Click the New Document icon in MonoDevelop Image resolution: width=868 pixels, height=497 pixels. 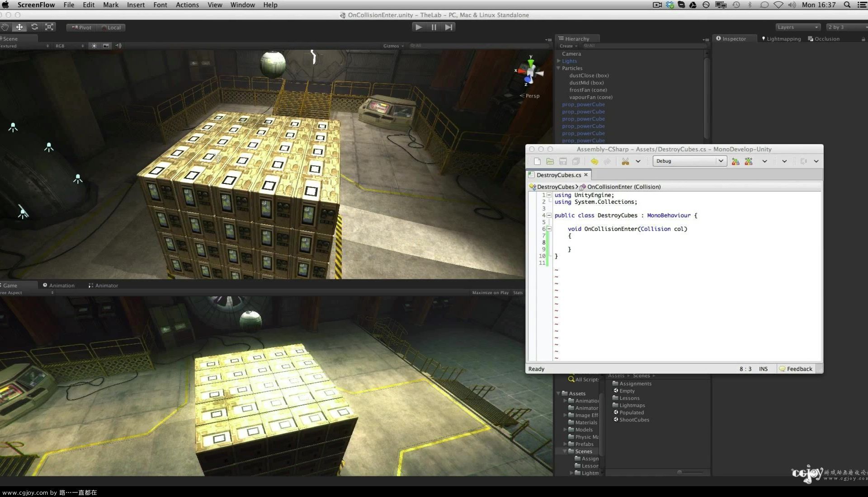[x=537, y=161]
